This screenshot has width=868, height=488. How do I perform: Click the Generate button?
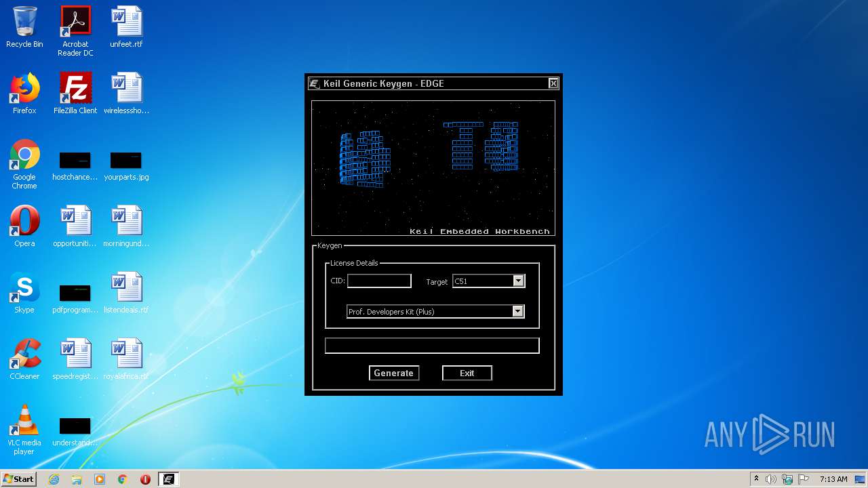[x=394, y=373]
